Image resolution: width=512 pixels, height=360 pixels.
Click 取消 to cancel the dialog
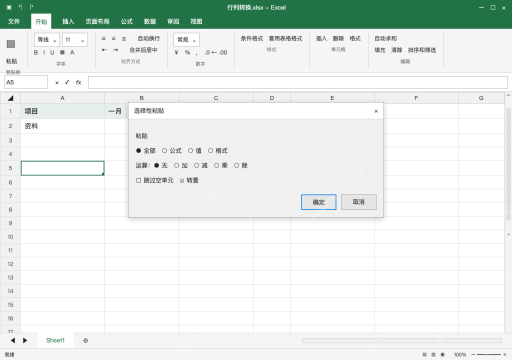tap(359, 202)
